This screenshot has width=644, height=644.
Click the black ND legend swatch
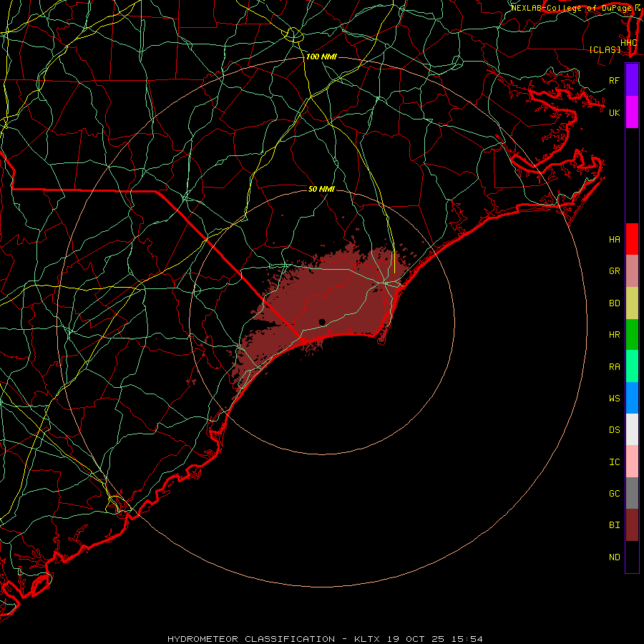click(632, 557)
